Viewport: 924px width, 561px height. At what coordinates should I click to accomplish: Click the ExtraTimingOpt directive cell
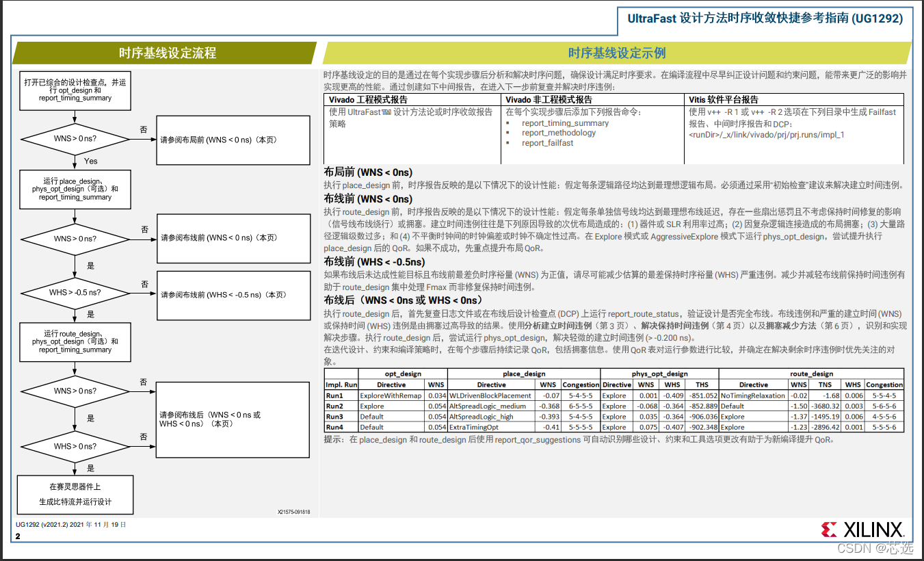475,428
